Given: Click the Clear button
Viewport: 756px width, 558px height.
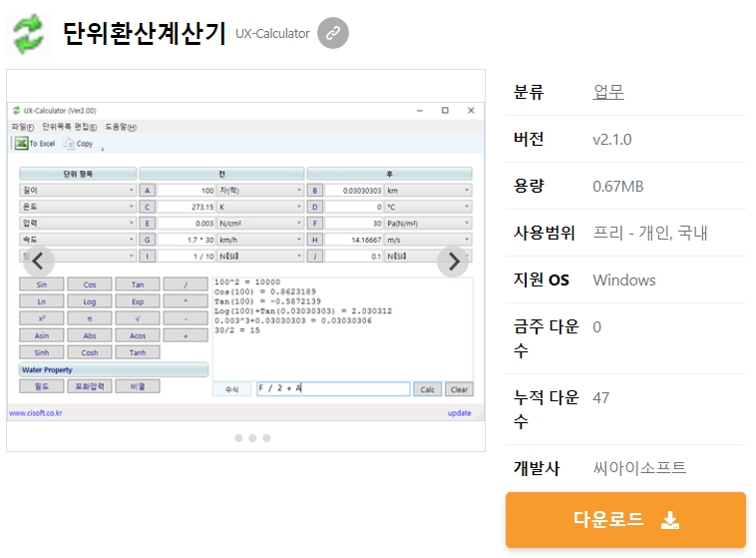Looking at the screenshot, I should pyautogui.click(x=459, y=389).
